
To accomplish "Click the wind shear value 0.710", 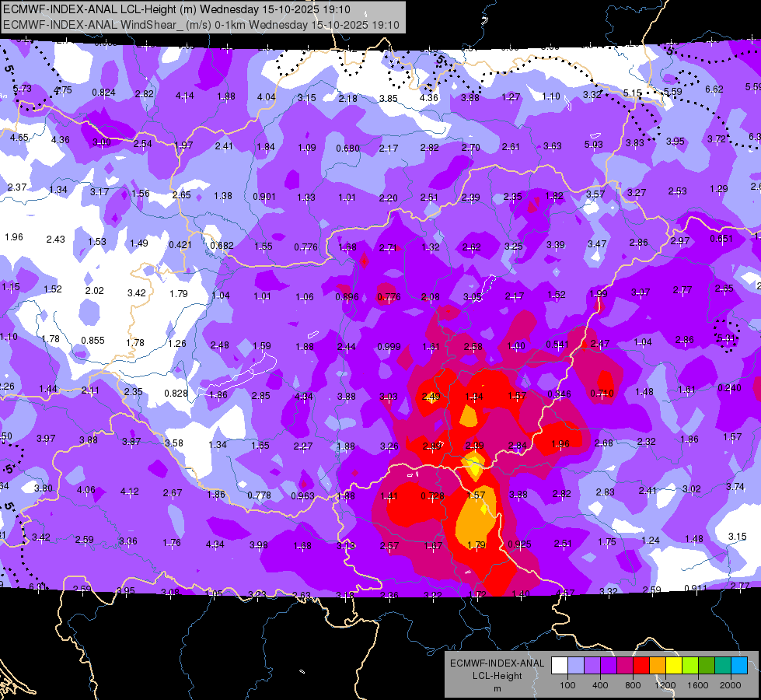I will [602, 393].
